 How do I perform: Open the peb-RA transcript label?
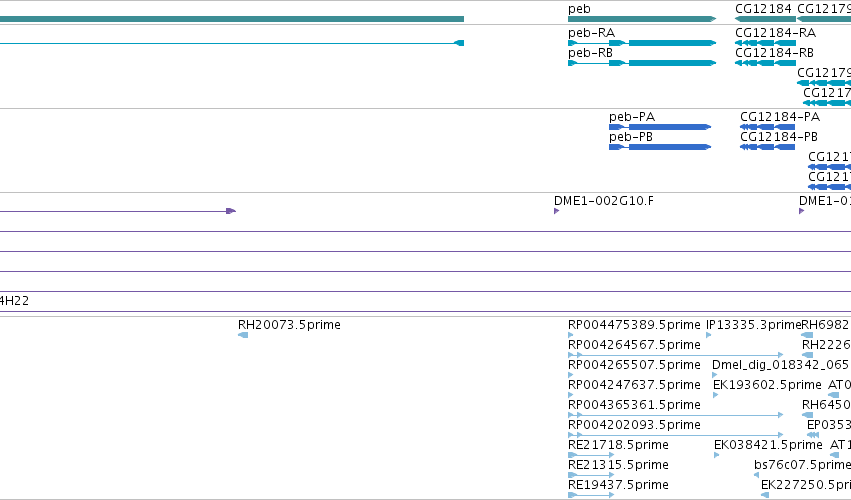tap(591, 33)
